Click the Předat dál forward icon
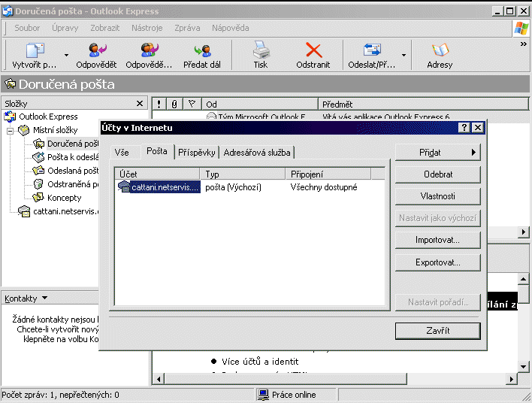This screenshot has height=403, width=532. tap(202, 50)
